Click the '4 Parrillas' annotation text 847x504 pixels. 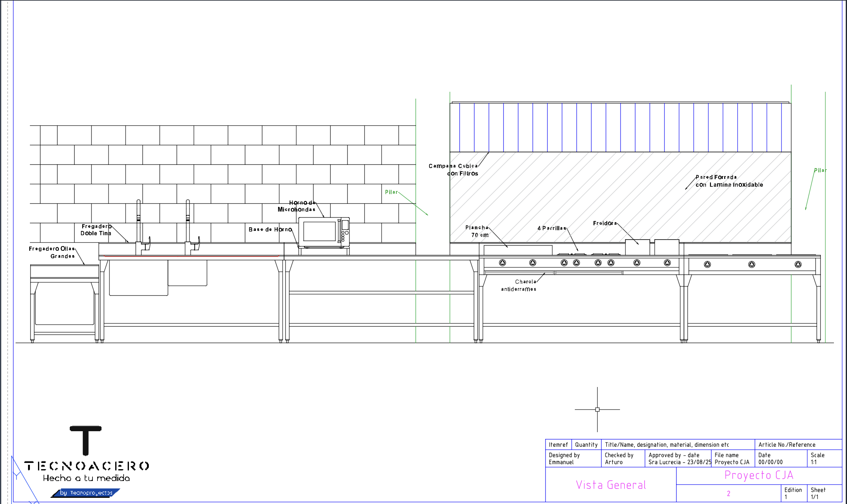(x=552, y=228)
